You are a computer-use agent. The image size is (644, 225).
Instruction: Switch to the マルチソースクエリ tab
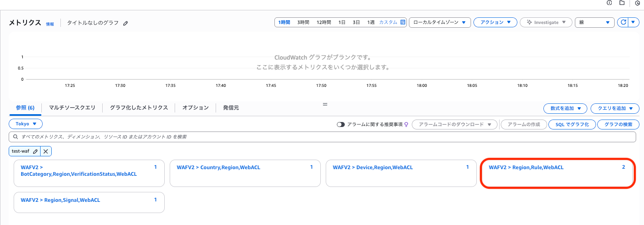point(72,108)
